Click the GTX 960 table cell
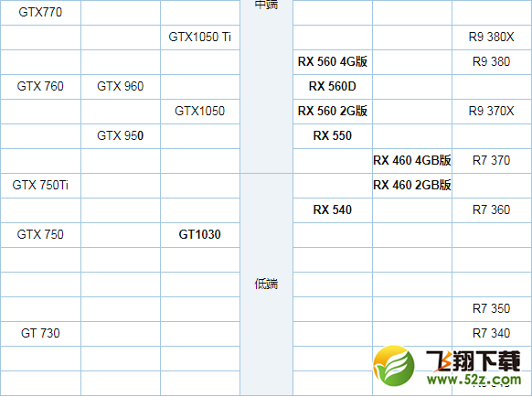Image resolution: width=532 pixels, height=397 pixels. tap(120, 86)
